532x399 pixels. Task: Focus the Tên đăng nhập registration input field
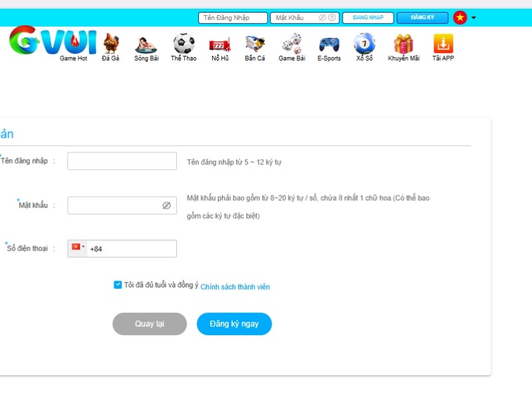[x=122, y=161]
